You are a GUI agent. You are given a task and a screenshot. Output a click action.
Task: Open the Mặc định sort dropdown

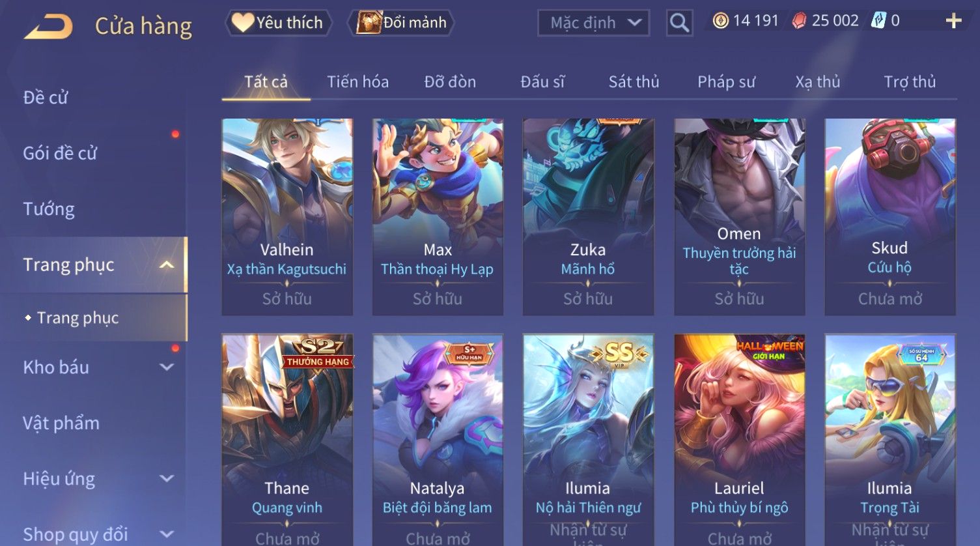593,23
